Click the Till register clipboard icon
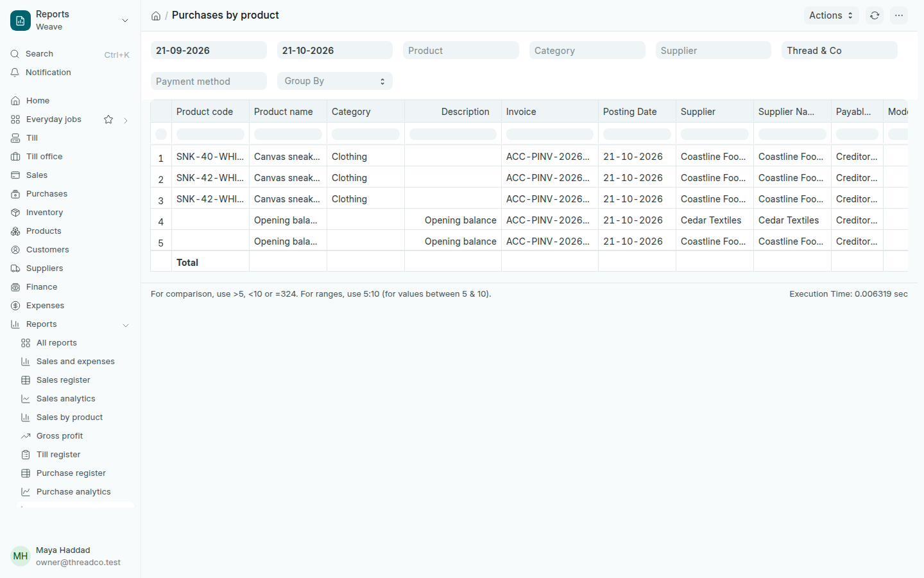The image size is (924, 578). click(x=26, y=455)
